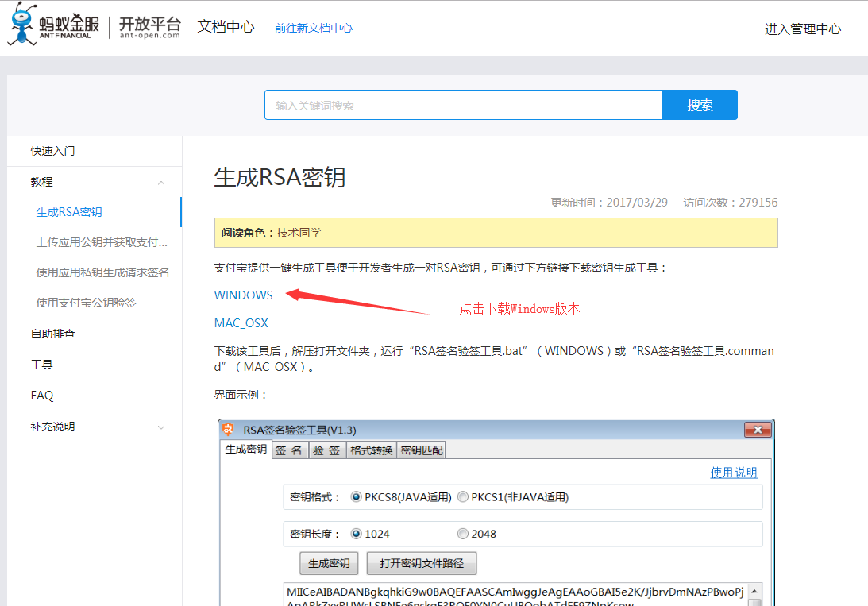
Task: Click key text box scrollbar up arrow
Action: [x=754, y=591]
